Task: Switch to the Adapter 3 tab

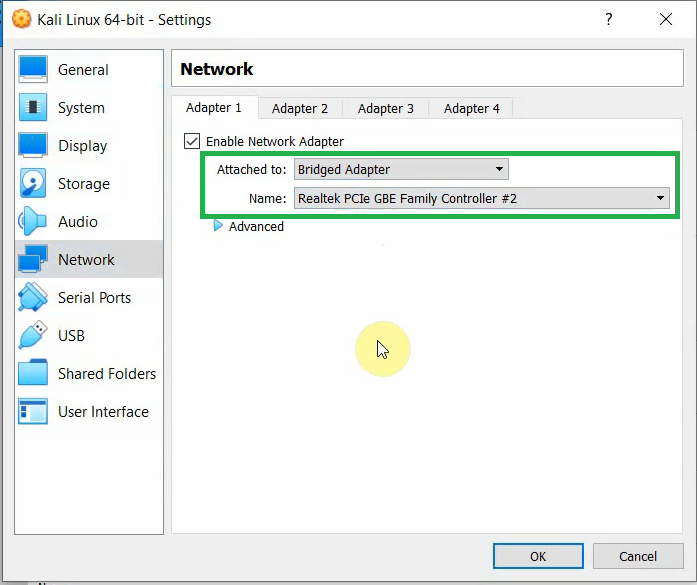Action: pyautogui.click(x=385, y=108)
